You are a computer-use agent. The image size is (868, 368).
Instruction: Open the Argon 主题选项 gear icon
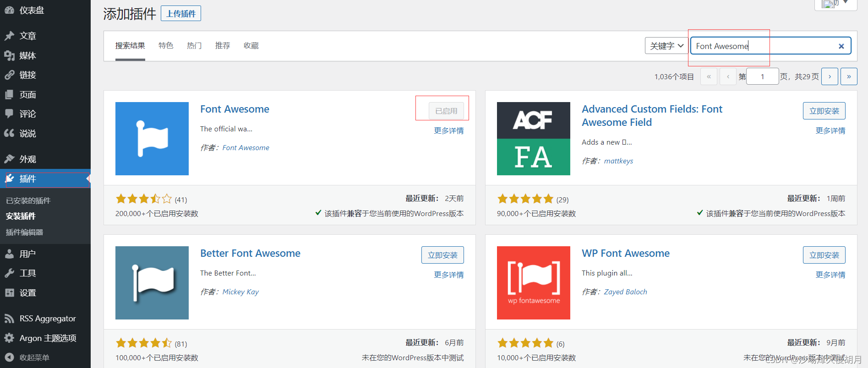pos(10,338)
